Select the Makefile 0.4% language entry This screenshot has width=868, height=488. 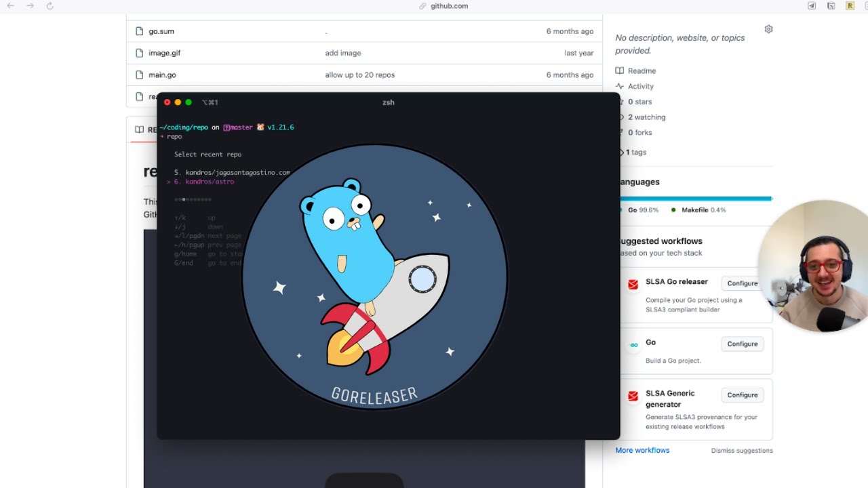pos(703,210)
